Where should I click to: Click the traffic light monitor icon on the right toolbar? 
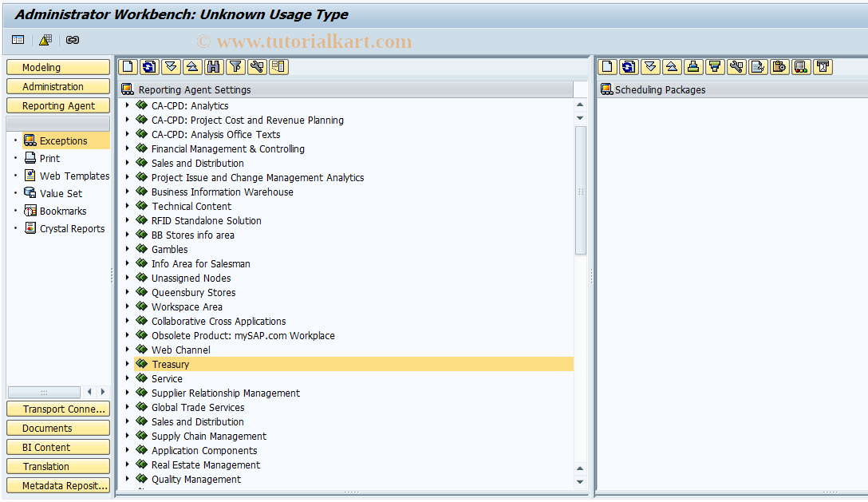click(x=801, y=67)
